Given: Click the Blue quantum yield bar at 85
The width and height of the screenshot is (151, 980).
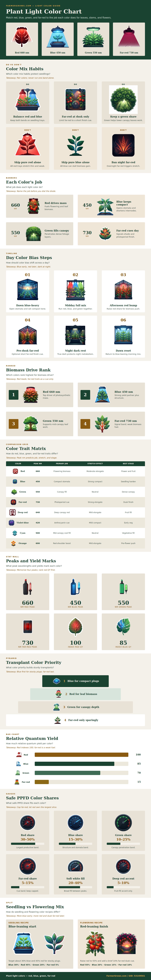Looking at the screenshot, I should pyautogui.click(x=74, y=764).
